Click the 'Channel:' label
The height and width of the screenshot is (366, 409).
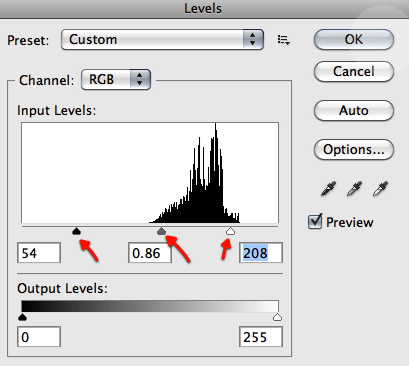click(46, 80)
